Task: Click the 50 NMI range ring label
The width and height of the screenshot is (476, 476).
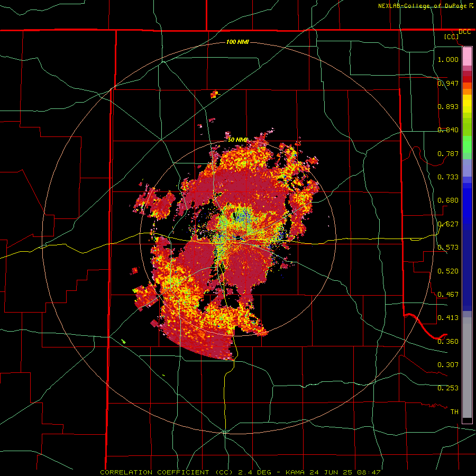Action: tap(237, 140)
